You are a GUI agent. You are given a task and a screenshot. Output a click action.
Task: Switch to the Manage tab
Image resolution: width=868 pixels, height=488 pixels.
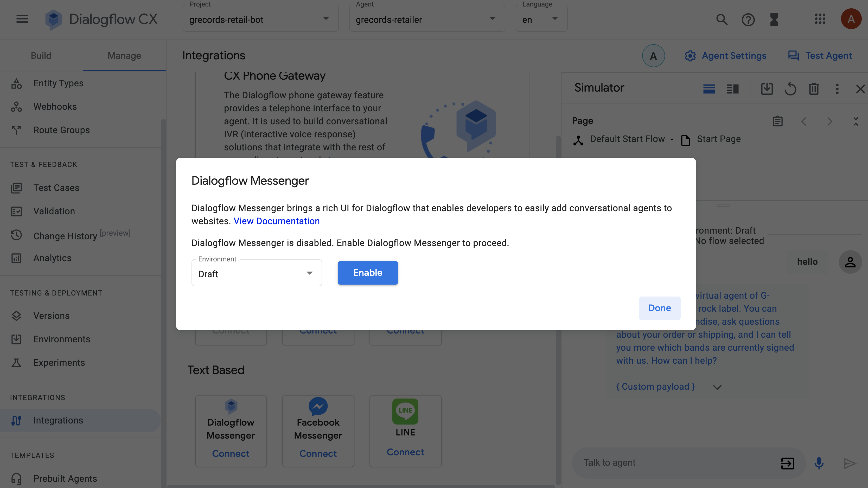tap(124, 56)
